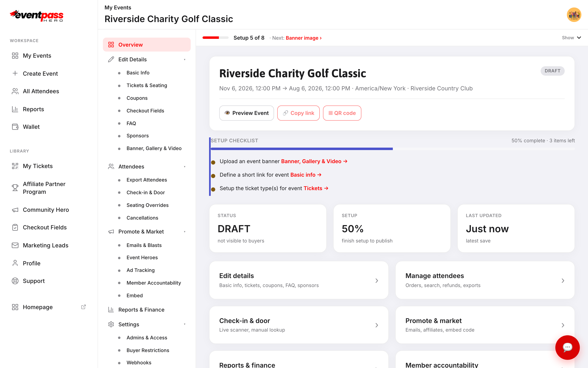
Task: Open My Events grid icon in workspace
Action: 15,56
